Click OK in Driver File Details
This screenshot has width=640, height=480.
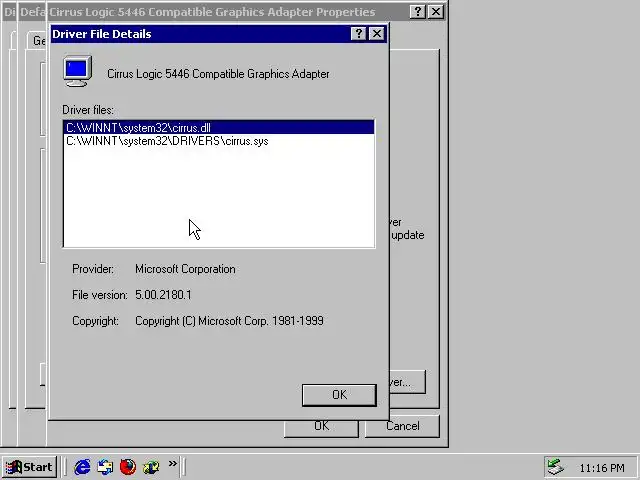tap(339, 395)
